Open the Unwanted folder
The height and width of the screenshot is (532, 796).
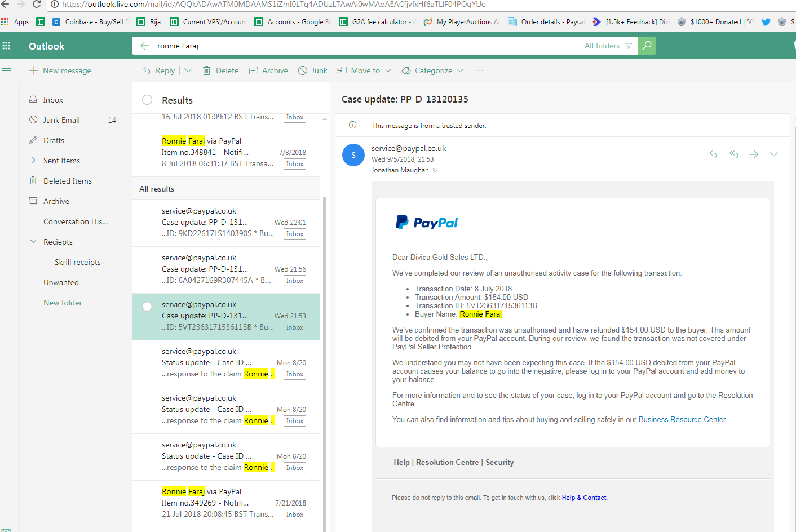coord(61,282)
